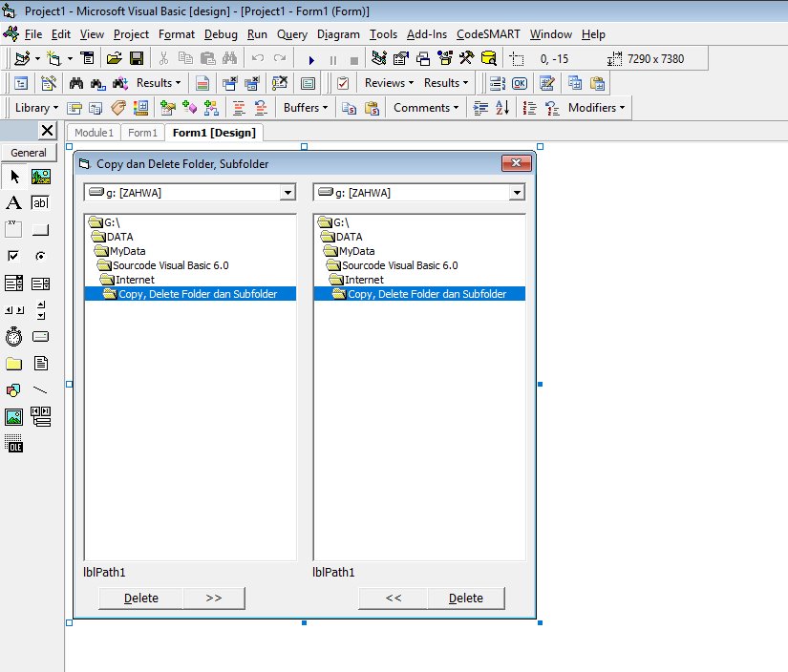Select MyData folder in right list
788x672 pixels.
(x=419, y=251)
